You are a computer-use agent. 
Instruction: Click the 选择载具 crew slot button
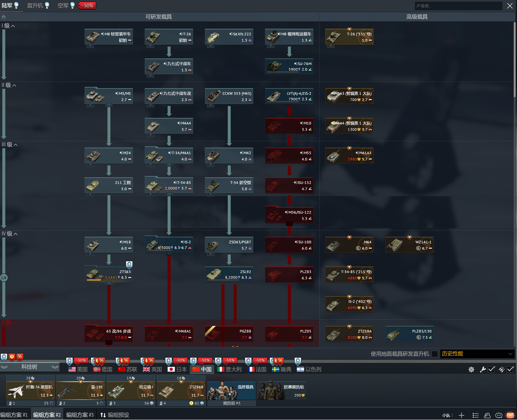coord(231,390)
